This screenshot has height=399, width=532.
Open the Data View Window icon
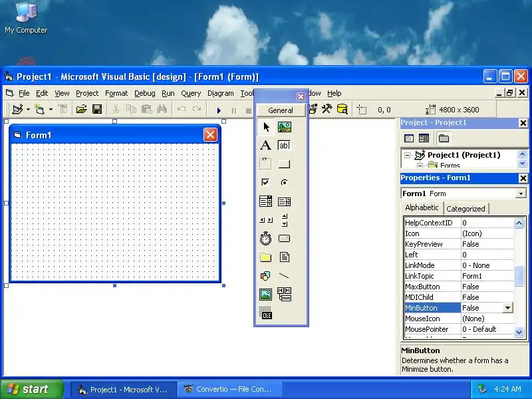click(342, 109)
